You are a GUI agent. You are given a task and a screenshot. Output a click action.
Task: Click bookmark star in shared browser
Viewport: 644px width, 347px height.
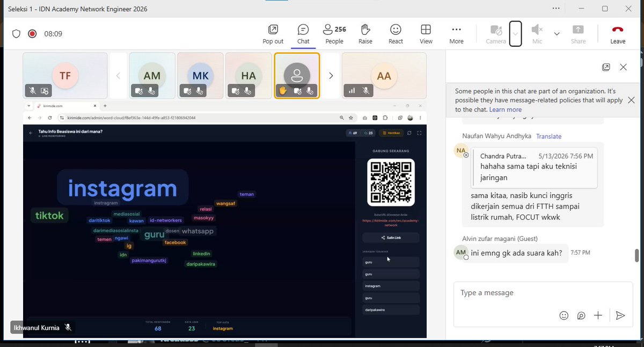350,117
